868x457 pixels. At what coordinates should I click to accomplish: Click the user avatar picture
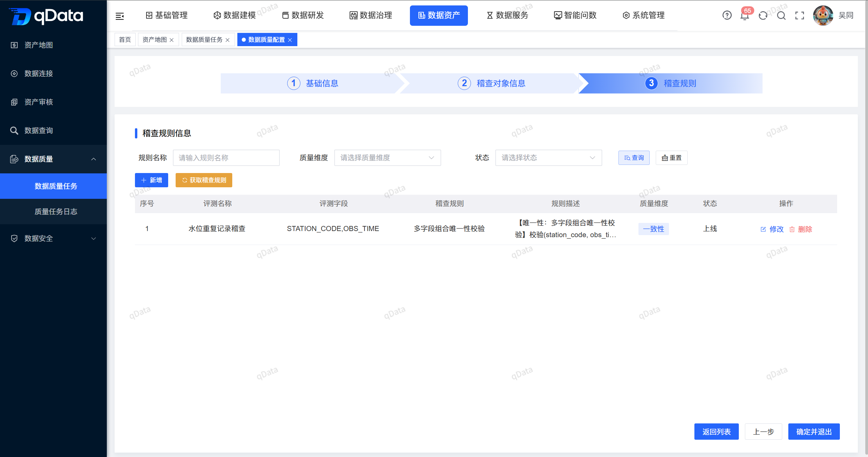823,15
